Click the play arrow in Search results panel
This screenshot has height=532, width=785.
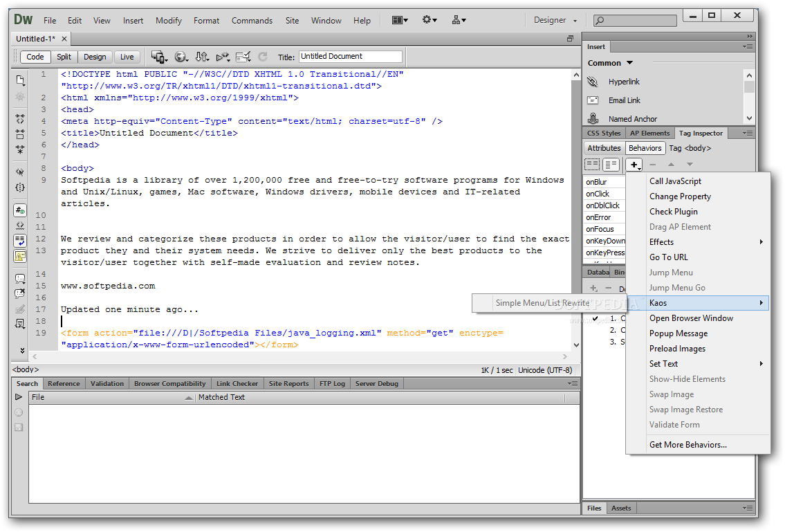click(x=19, y=396)
